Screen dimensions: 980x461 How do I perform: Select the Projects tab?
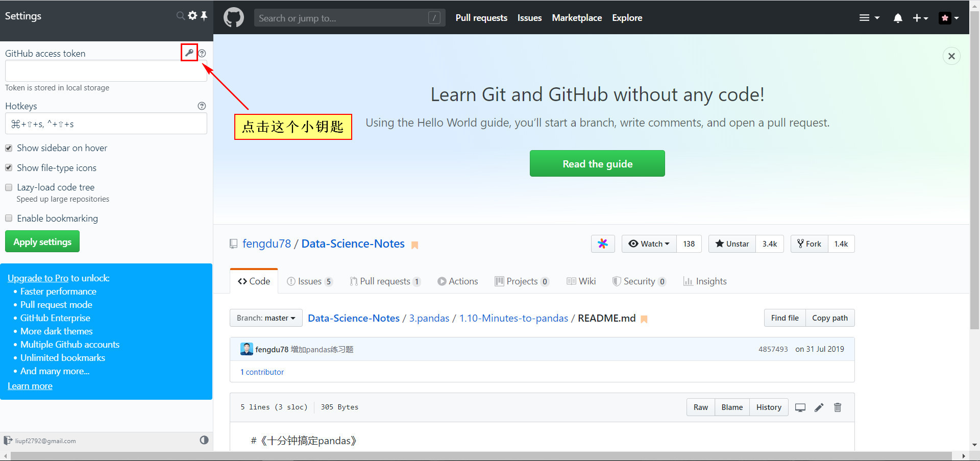[x=522, y=281]
